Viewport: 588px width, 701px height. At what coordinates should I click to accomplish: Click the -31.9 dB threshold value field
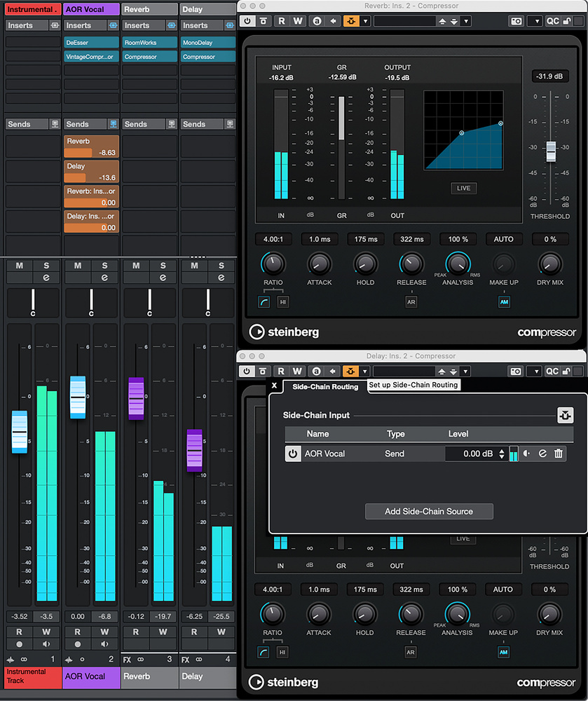(x=549, y=76)
